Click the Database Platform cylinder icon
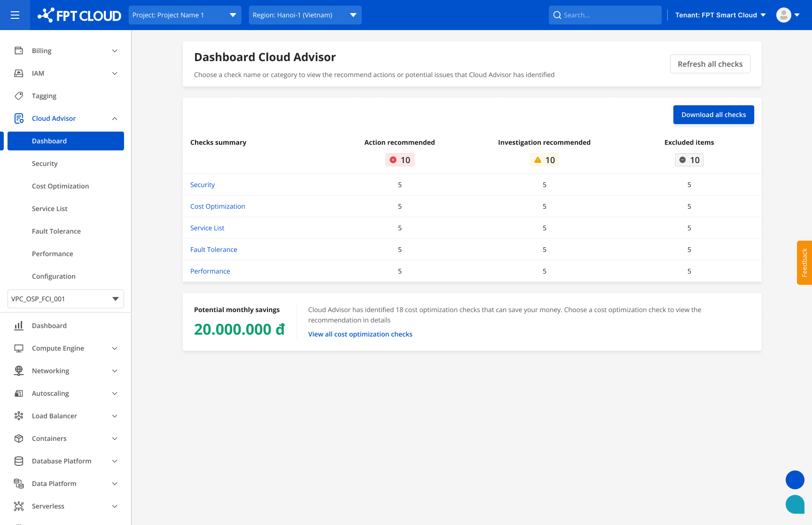The image size is (812, 525). pyautogui.click(x=19, y=461)
